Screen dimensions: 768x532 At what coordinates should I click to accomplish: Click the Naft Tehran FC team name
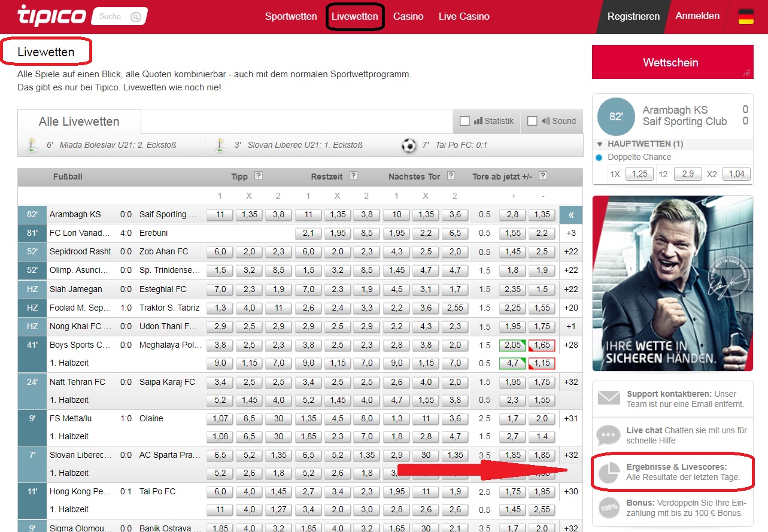coord(77,382)
